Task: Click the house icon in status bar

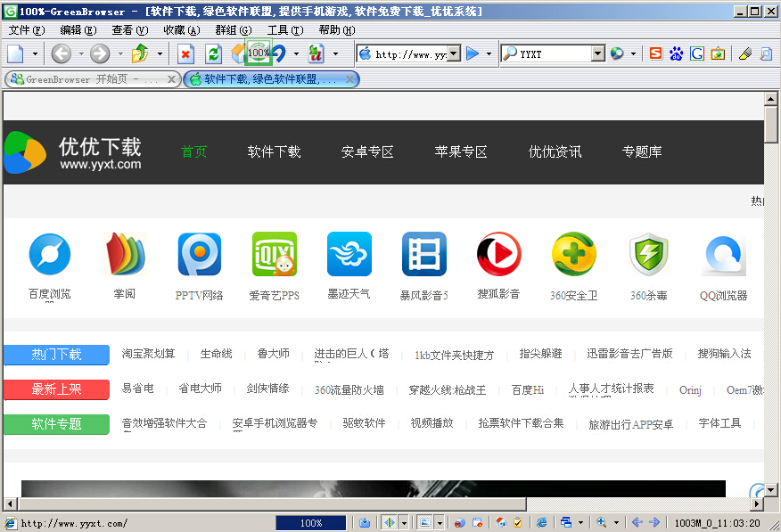Action: (501, 522)
